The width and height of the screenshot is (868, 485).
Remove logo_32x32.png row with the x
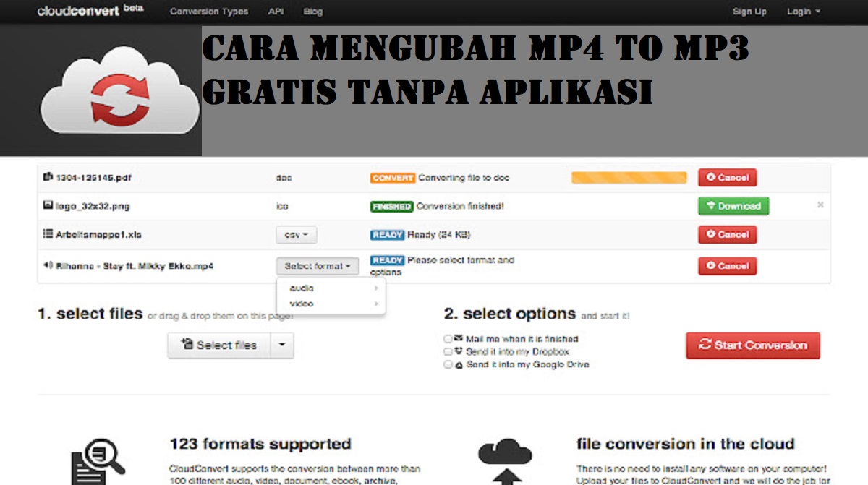(x=820, y=205)
